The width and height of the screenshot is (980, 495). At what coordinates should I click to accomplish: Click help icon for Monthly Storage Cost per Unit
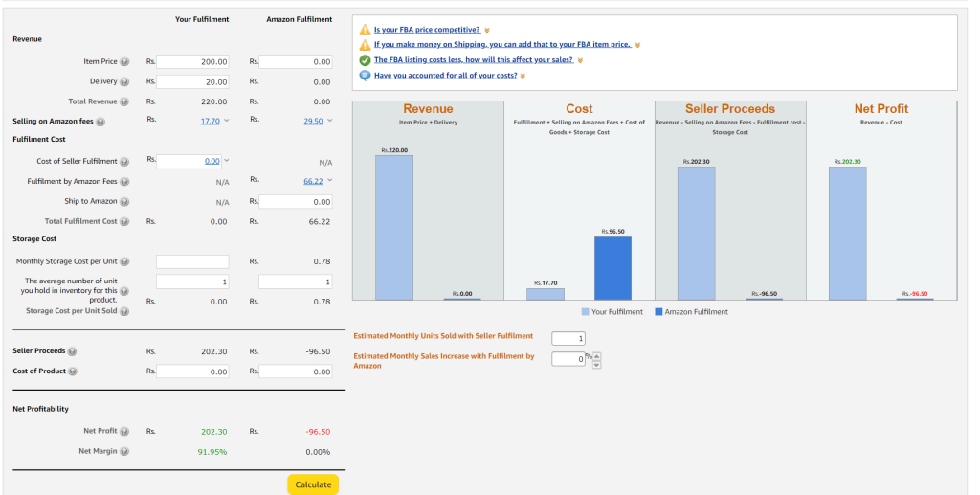[x=124, y=262]
